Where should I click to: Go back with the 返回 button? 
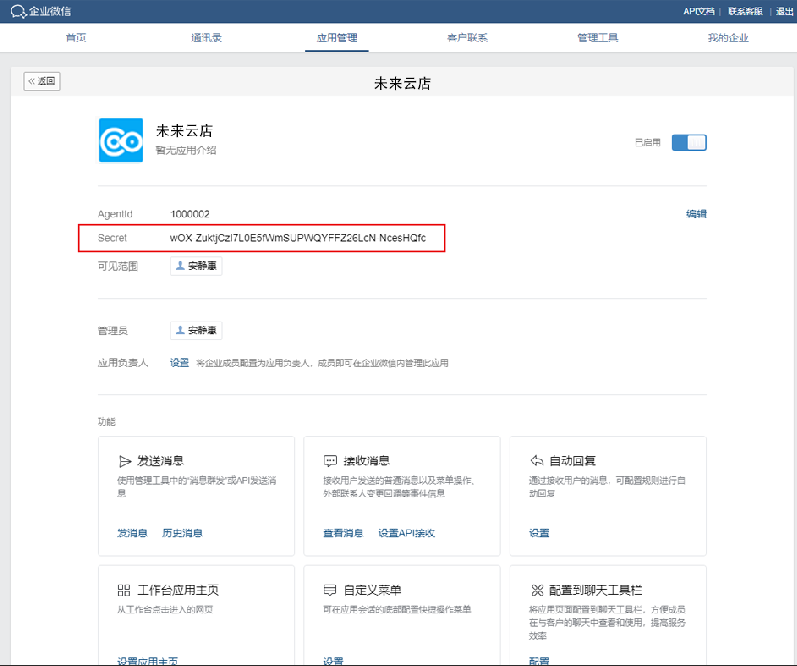pyautogui.click(x=42, y=81)
